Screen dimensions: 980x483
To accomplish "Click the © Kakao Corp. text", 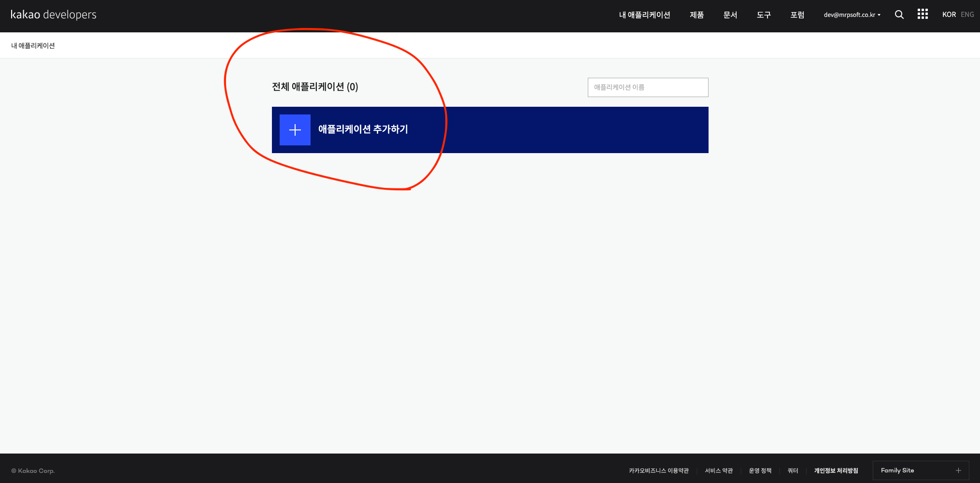I will [x=33, y=471].
